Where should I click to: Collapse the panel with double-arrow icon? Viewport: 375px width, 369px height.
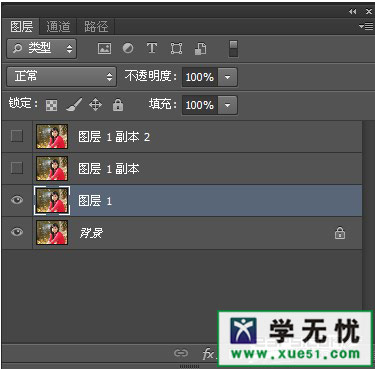[352, 11]
